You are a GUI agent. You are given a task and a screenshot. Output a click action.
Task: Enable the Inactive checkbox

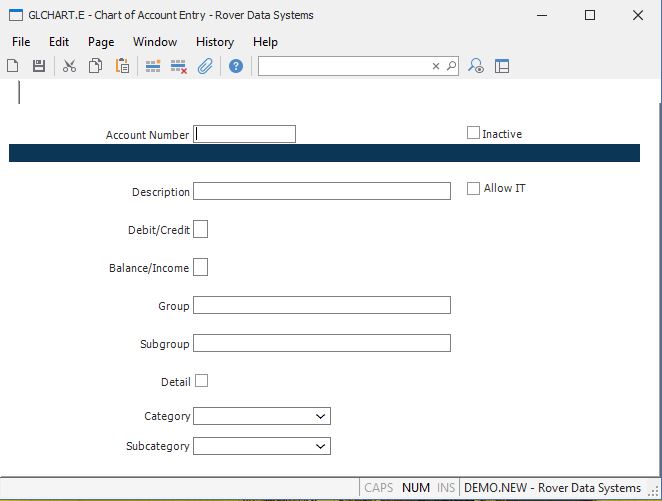coord(474,133)
